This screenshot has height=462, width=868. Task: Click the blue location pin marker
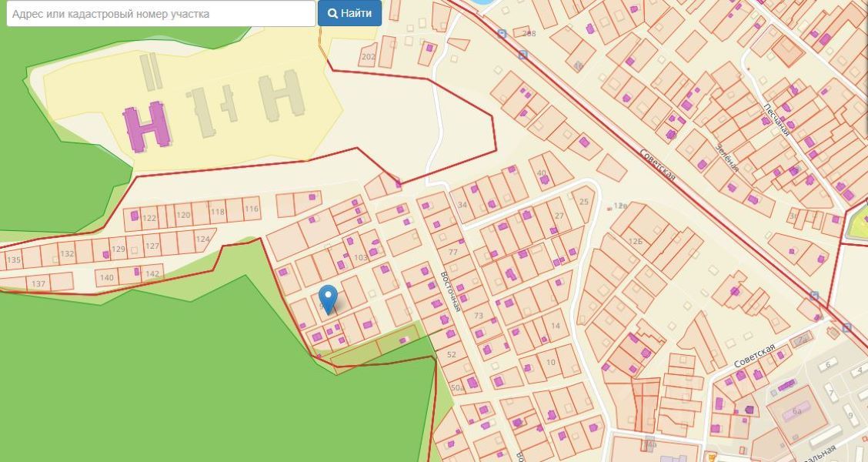[329, 298]
